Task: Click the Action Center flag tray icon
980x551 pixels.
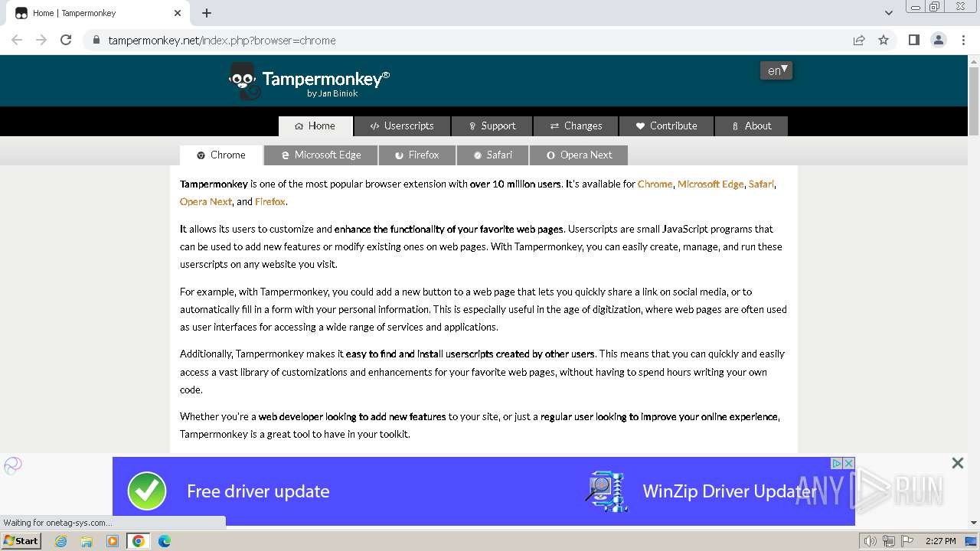Action: pos(907,541)
